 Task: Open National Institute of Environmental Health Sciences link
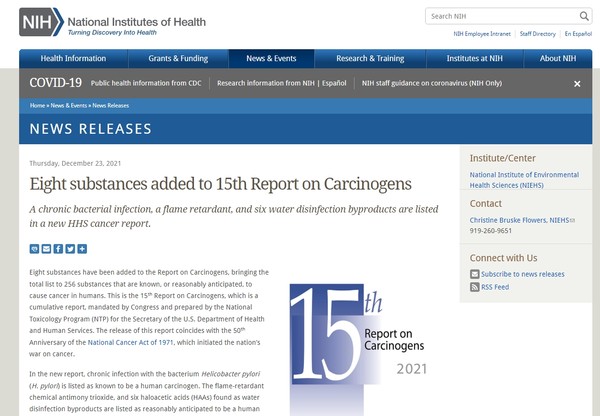click(x=524, y=180)
